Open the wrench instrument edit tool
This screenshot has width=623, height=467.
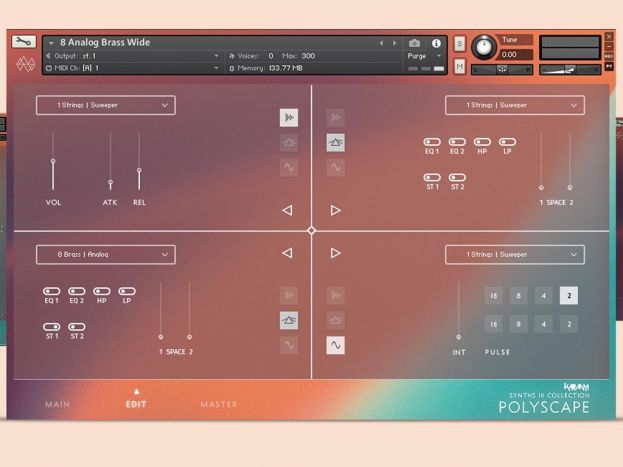tap(24, 41)
